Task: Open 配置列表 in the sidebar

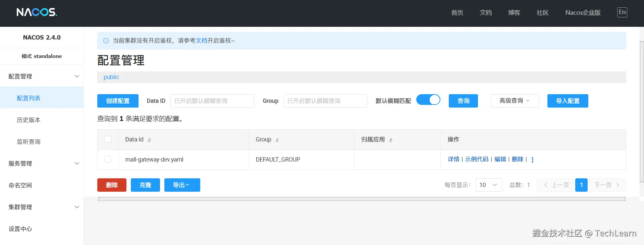Action: 42,98
